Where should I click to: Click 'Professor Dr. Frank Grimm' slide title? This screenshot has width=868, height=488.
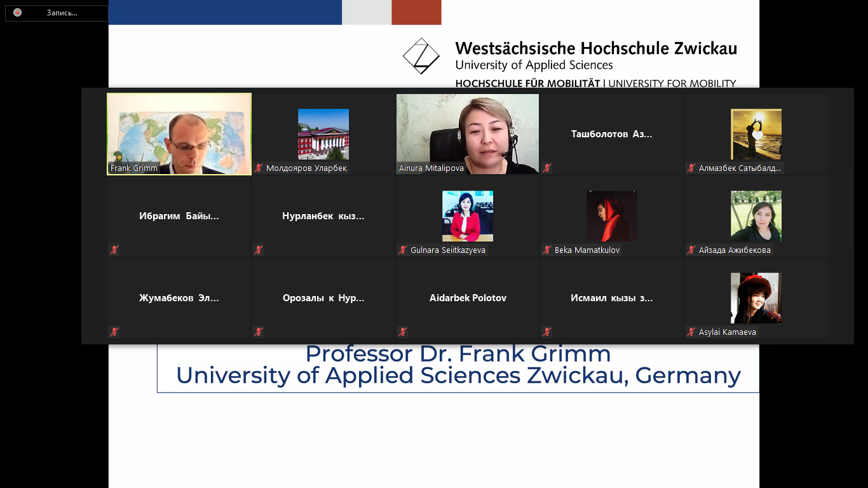tap(458, 353)
